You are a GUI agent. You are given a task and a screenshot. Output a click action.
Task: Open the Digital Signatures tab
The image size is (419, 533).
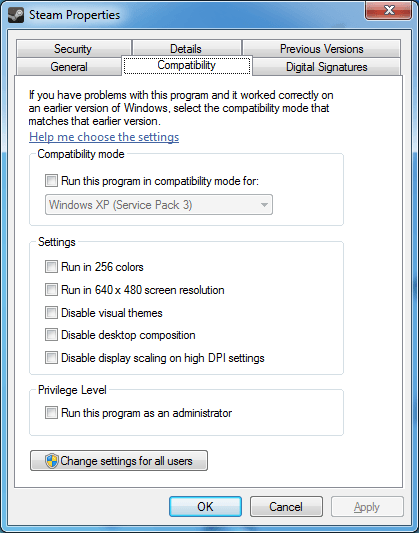(326, 67)
